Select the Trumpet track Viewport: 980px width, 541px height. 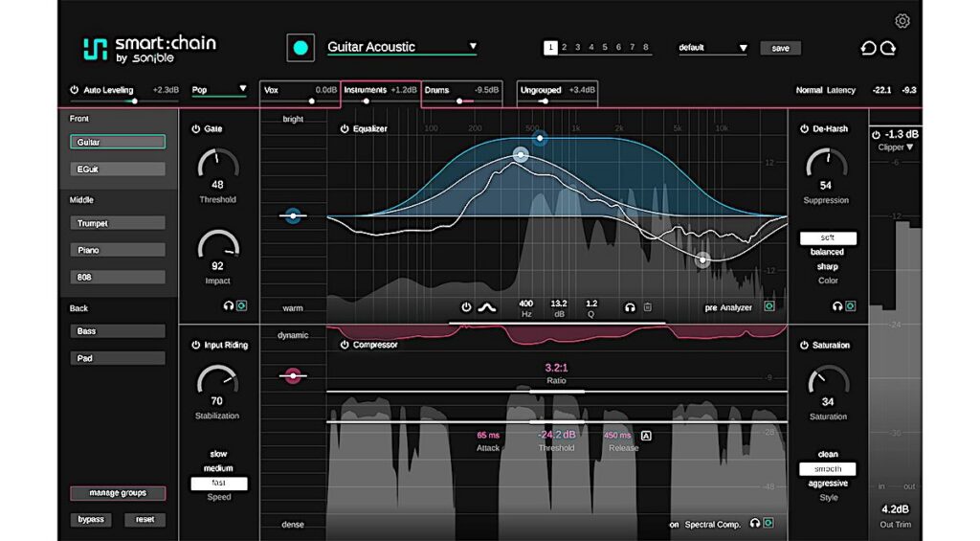point(118,223)
